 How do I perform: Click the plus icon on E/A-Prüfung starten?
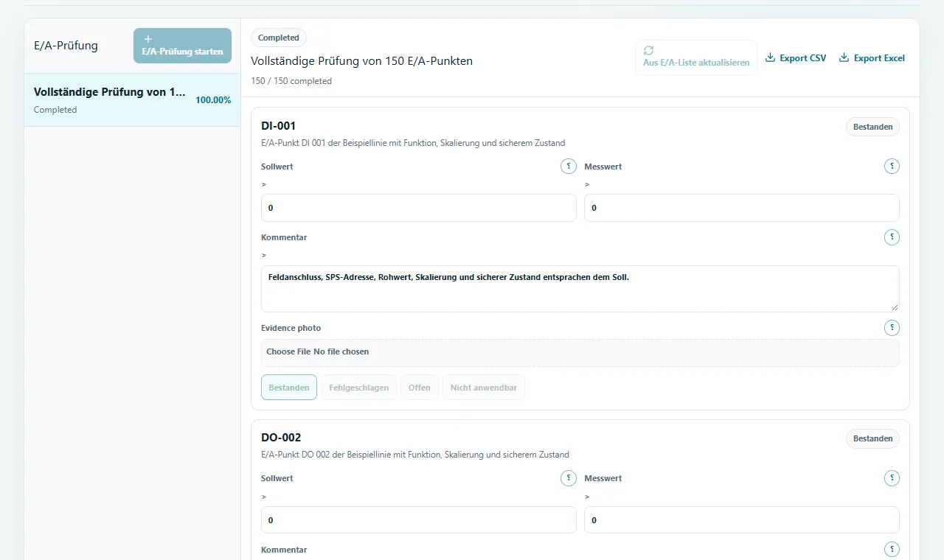(148, 39)
